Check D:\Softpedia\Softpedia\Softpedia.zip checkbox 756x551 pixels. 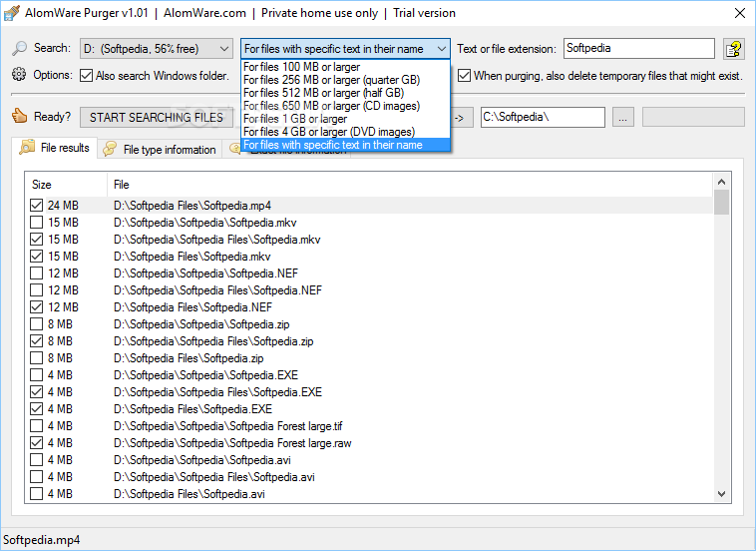tap(36, 323)
